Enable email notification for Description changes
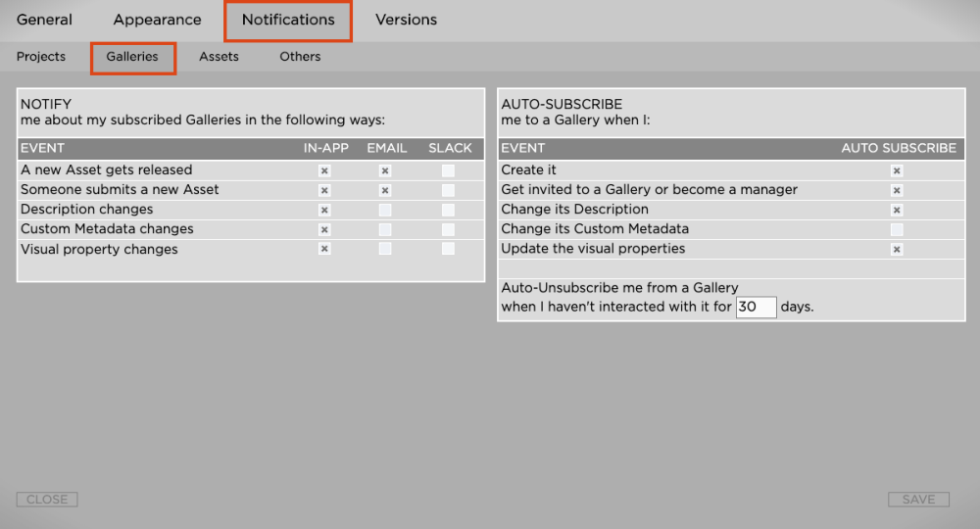The image size is (980, 529). click(x=385, y=210)
